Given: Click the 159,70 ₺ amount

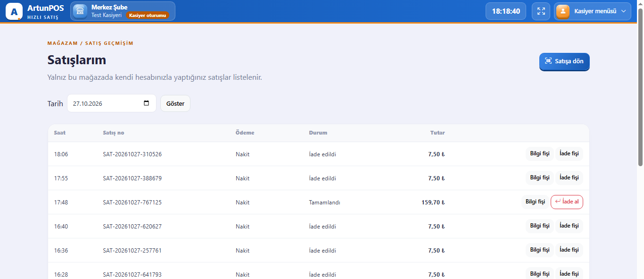Looking at the screenshot, I should pos(433,203).
